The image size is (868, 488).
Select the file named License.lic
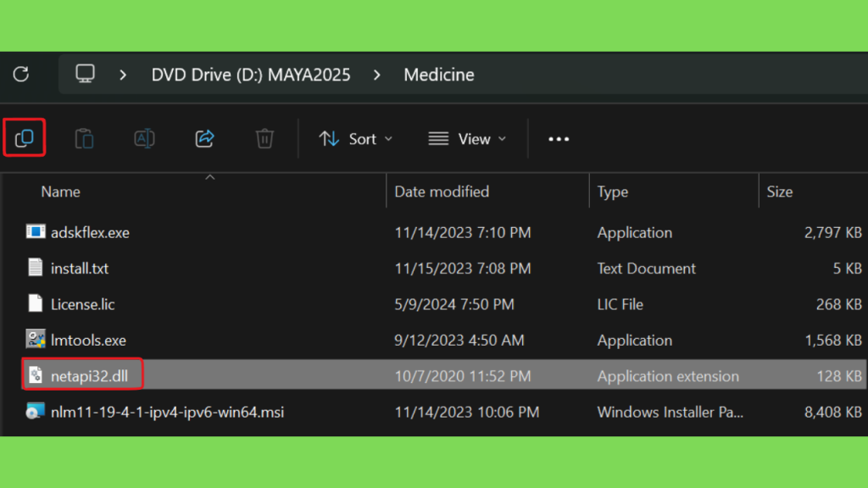83,304
